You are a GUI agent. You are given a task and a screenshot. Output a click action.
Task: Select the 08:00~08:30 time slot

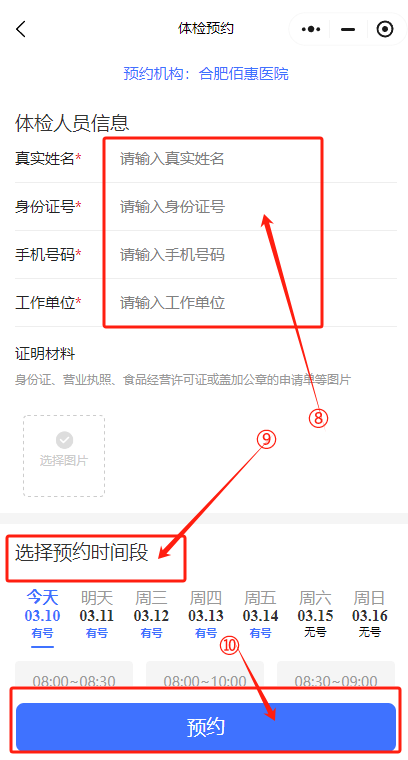74,675
